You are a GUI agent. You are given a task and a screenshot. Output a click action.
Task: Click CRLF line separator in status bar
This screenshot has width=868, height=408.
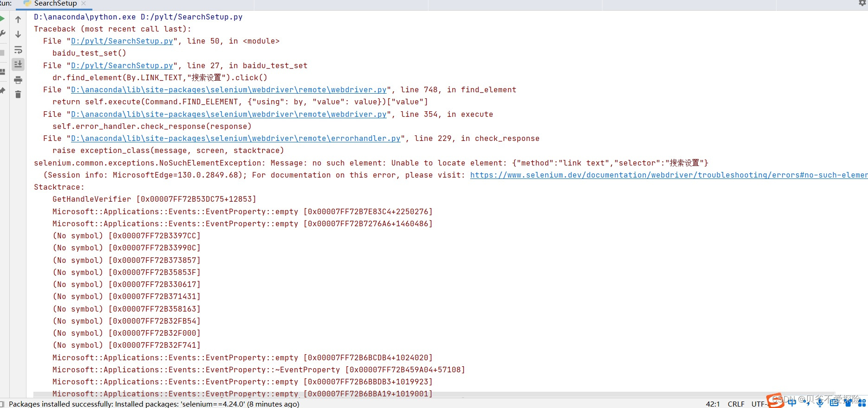click(x=736, y=404)
